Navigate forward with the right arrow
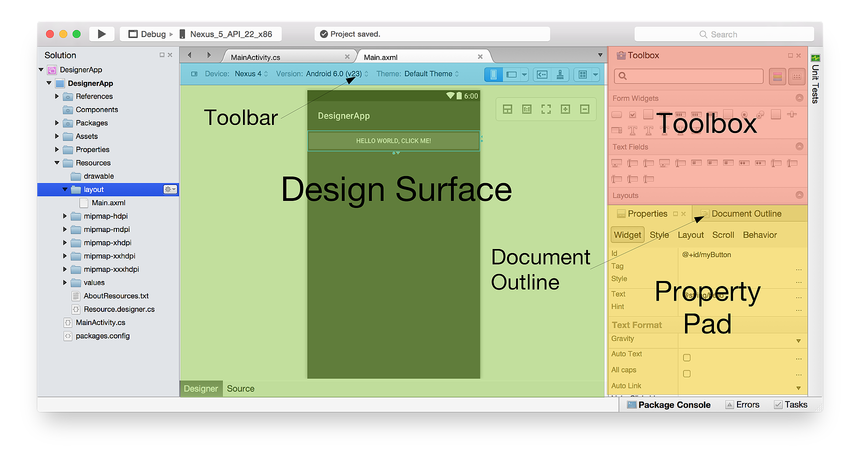The height and width of the screenshot is (465, 860). (209, 55)
